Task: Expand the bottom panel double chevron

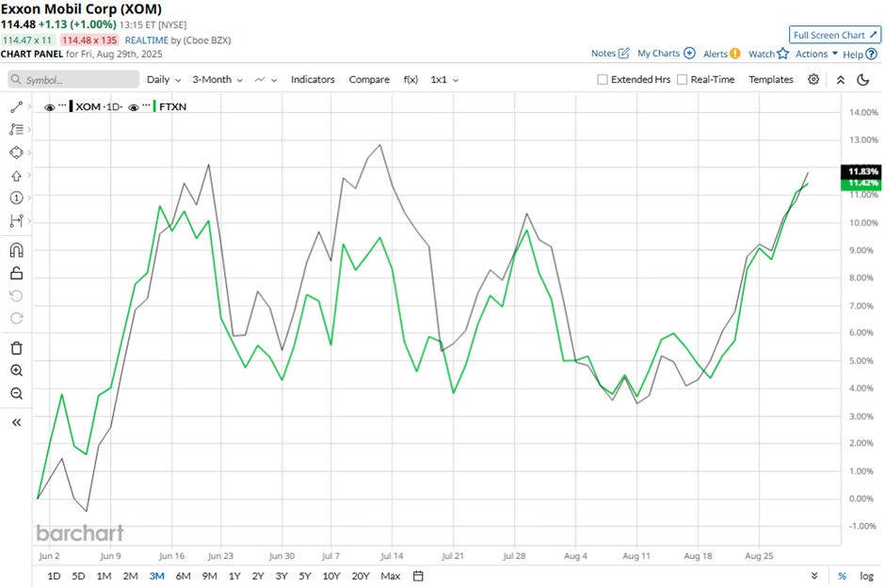Action: (813, 576)
